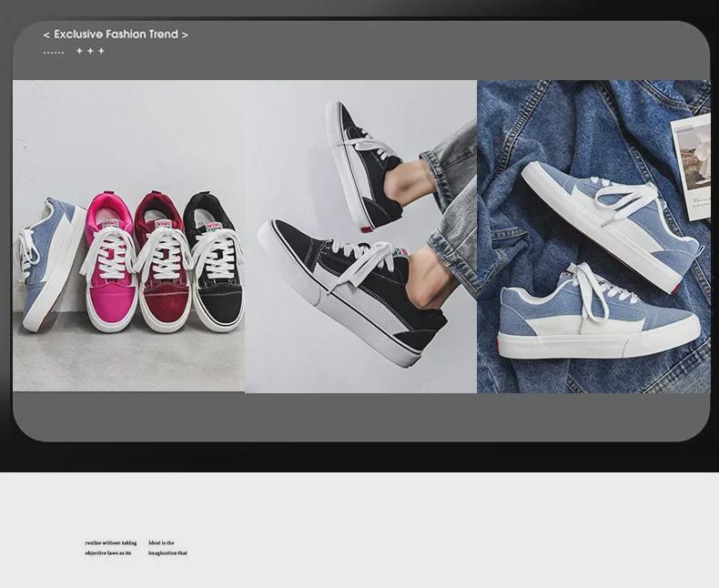Click the dotted line under the heading
This screenshot has width=719, height=588.
coord(54,52)
